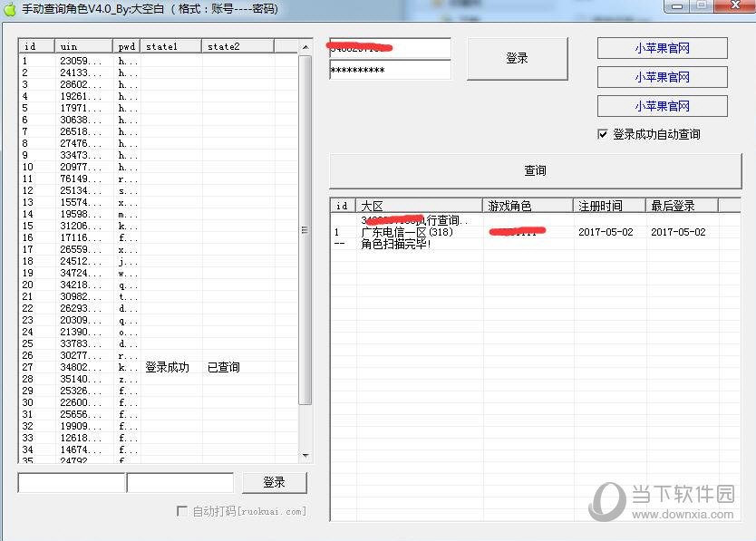
Task: Select account row 25 with uin 33783...
Action: tap(158, 343)
